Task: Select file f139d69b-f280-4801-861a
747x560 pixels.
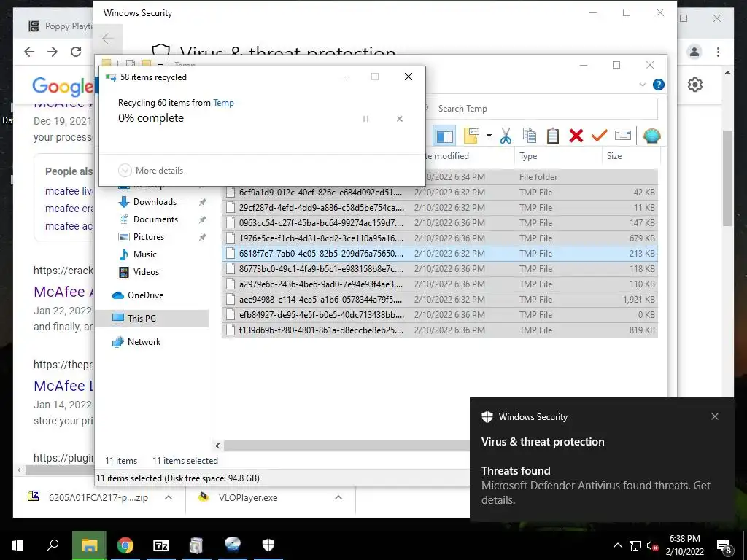Action: coord(440,330)
